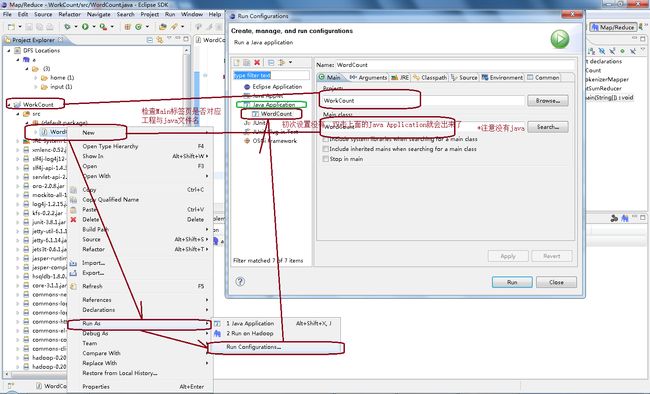Viewport: 650px width, 394px height.
Task: Switch to the JRE tab
Action: click(x=400, y=78)
